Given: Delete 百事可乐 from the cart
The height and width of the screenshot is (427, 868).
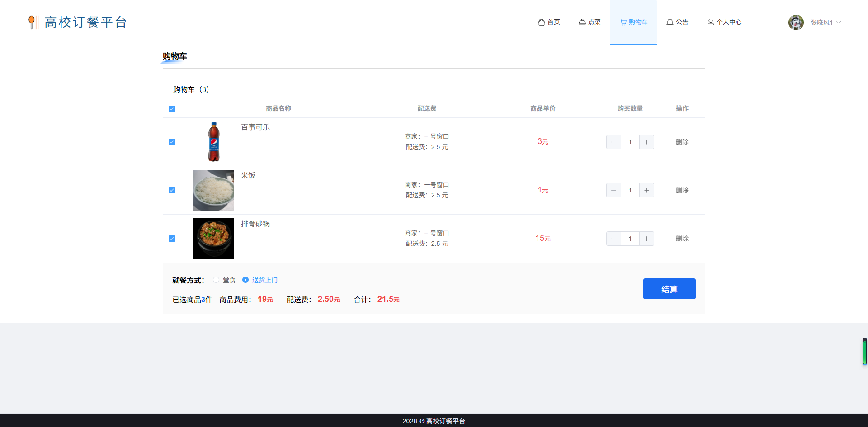Looking at the screenshot, I should pyautogui.click(x=682, y=142).
